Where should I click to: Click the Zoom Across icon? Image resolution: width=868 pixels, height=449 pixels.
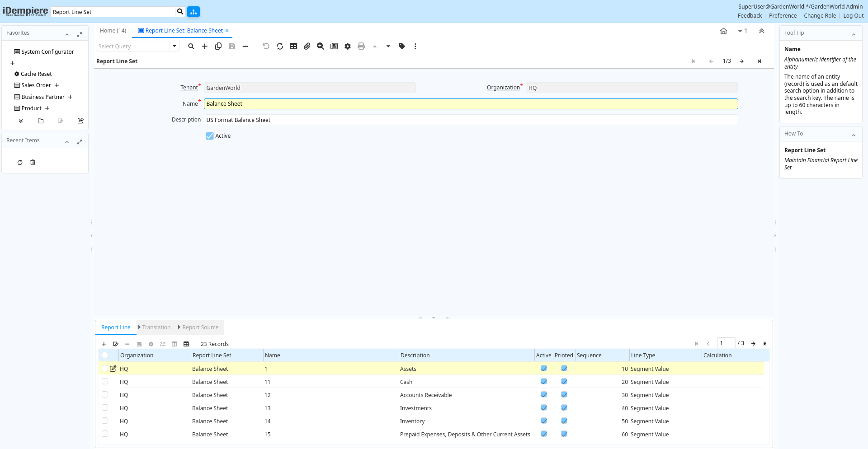pyautogui.click(x=321, y=46)
